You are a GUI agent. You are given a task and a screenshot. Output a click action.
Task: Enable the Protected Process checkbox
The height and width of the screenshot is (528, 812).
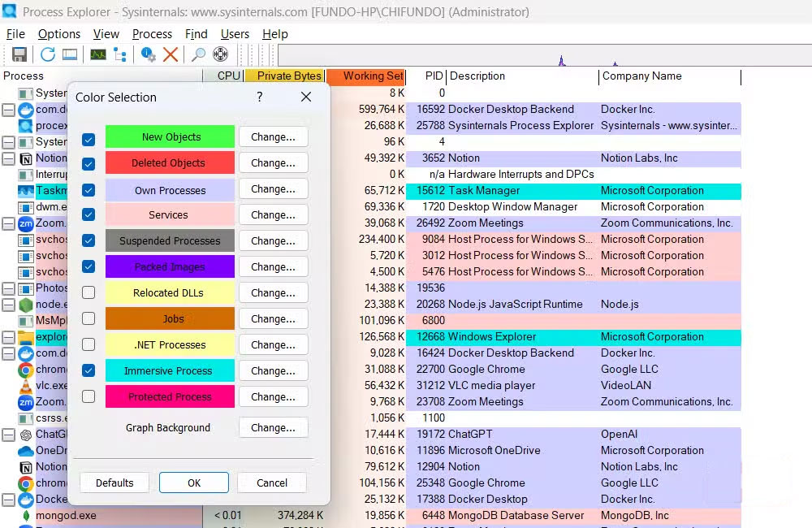89,397
